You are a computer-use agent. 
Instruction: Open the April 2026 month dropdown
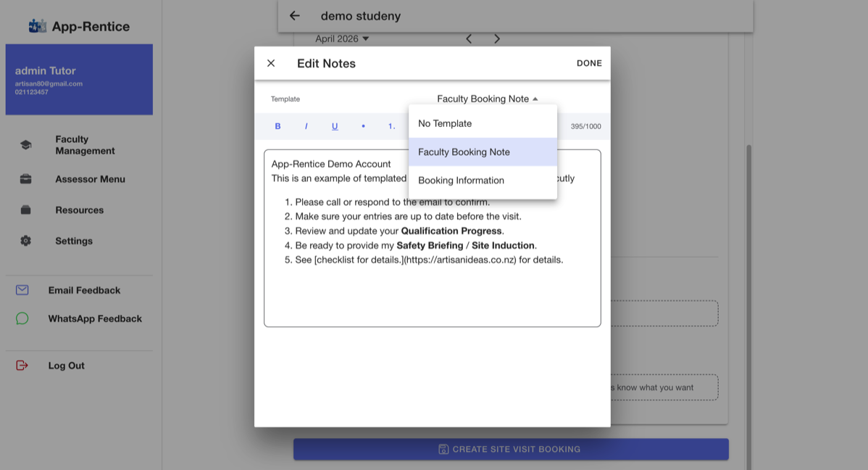(341, 38)
